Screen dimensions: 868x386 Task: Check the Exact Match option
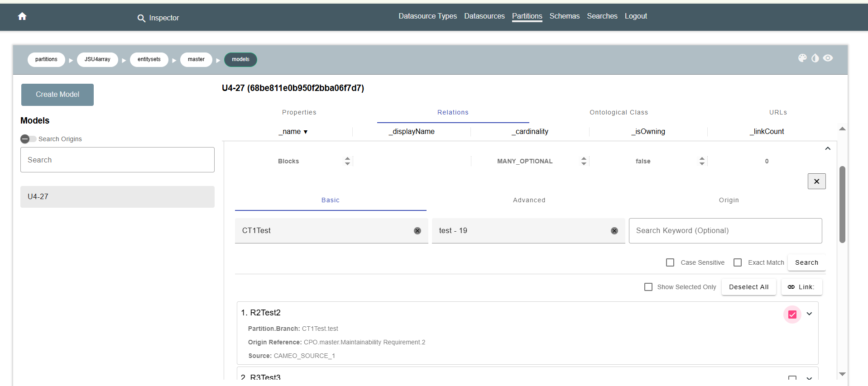(738, 262)
